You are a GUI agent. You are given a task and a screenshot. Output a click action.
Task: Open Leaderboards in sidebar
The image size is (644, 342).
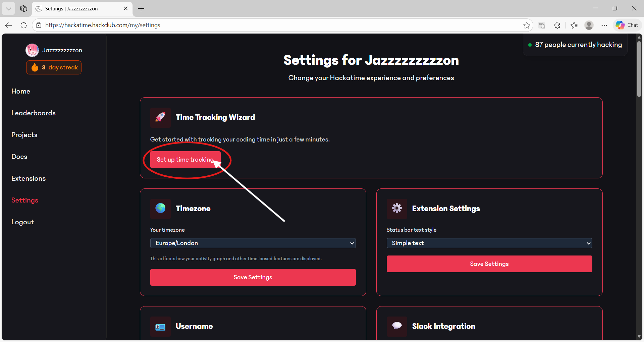(x=34, y=113)
